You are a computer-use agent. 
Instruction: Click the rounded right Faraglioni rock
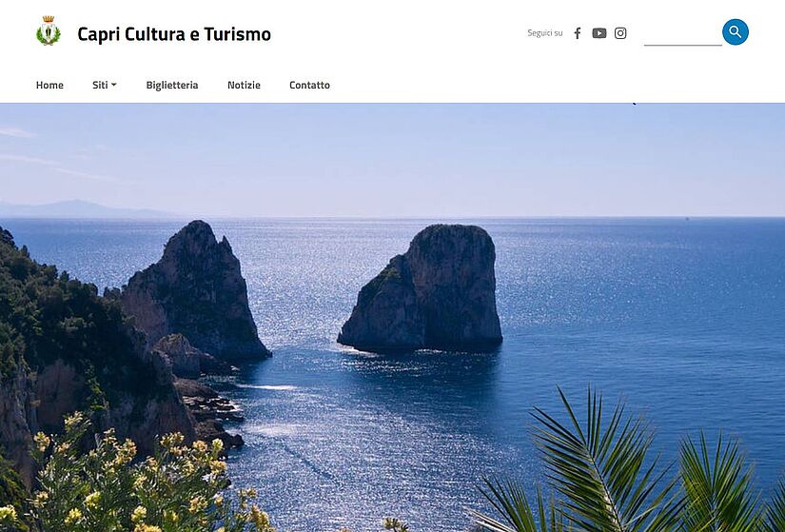pyautogui.click(x=425, y=290)
